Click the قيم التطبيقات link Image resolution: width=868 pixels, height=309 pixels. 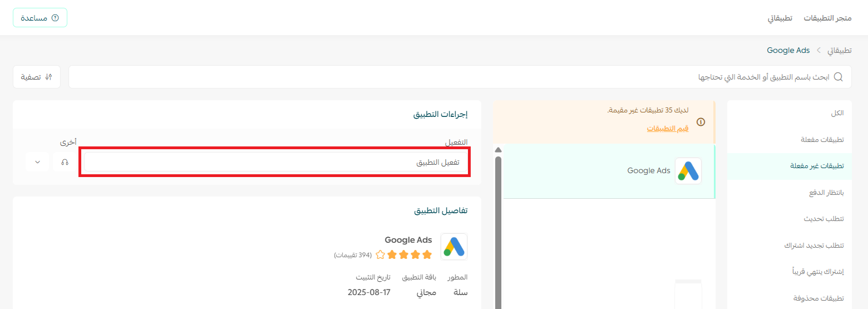click(667, 128)
